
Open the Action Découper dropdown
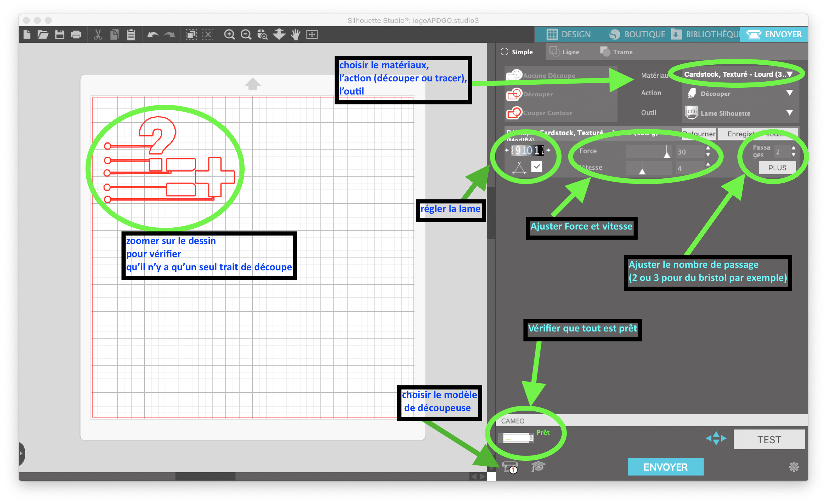(x=740, y=93)
